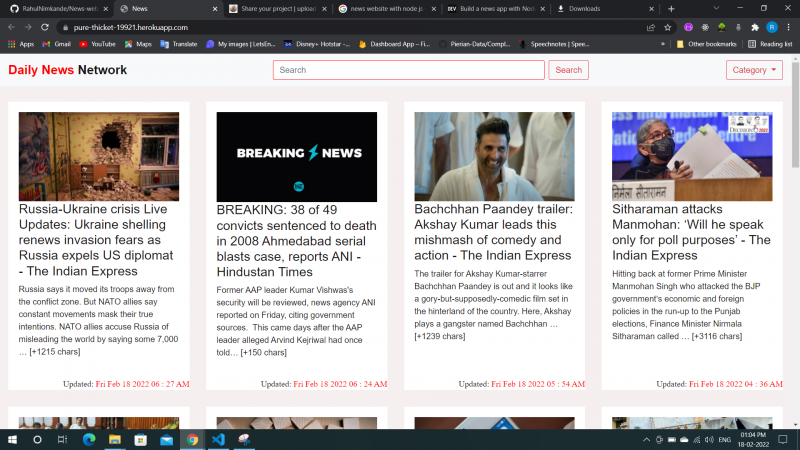Open Mail app from taskbar
This screenshot has height=450, width=800.
coord(166,439)
